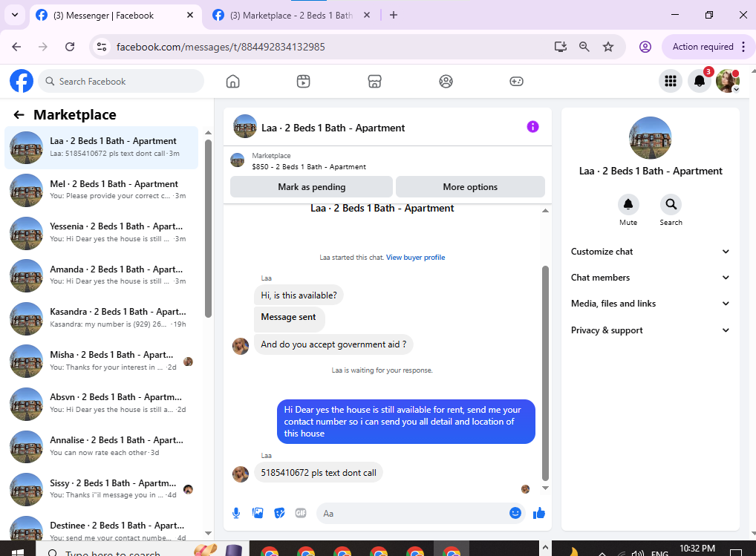The width and height of the screenshot is (756, 556).
Task: Click taskbar clock showing 10:32 PM
Action: 697,549
